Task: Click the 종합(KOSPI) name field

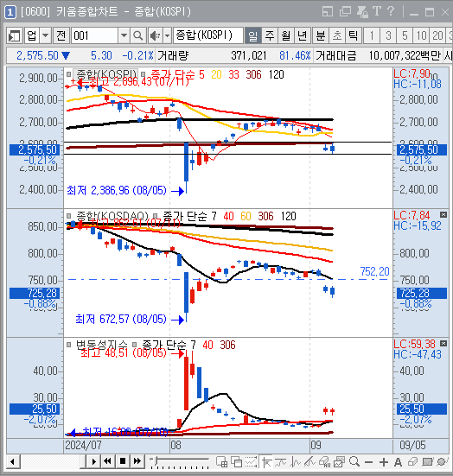Action: [x=207, y=35]
